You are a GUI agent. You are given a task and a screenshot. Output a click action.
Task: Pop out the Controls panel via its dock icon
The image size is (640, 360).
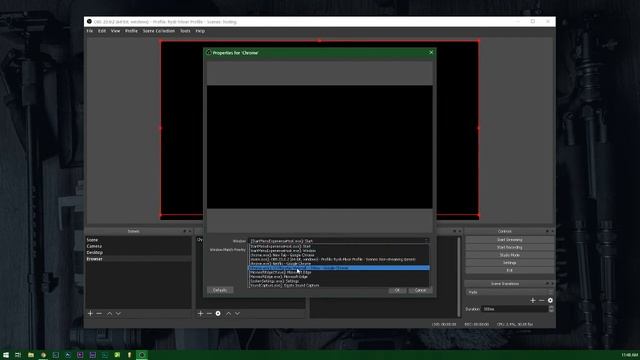click(x=547, y=231)
